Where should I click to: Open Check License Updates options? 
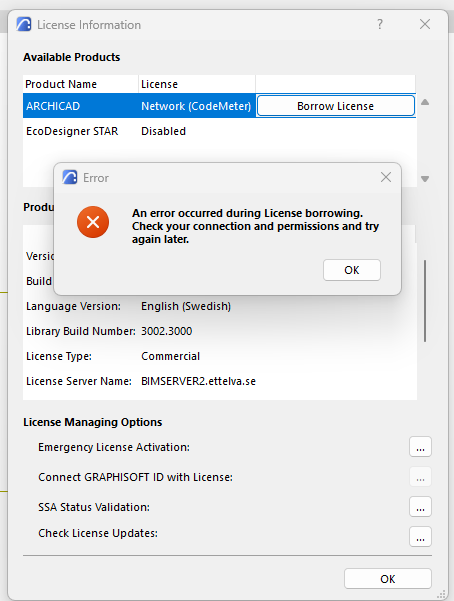[x=420, y=537]
